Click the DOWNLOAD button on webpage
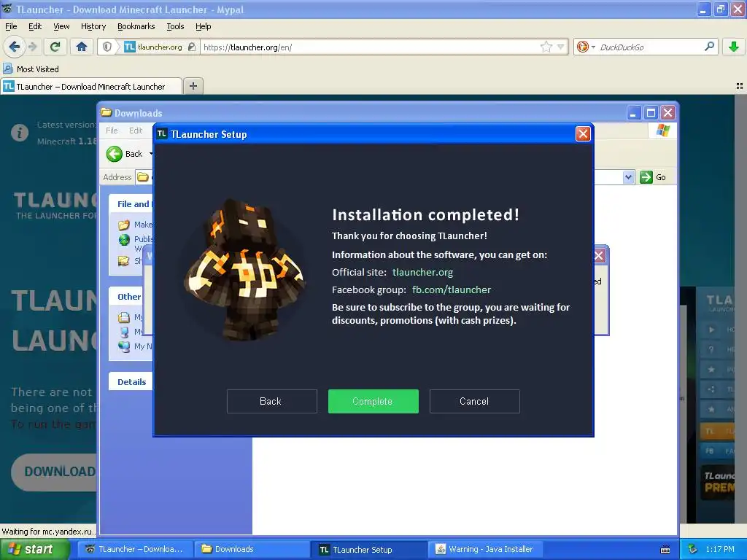The height and width of the screenshot is (560, 747). pyautogui.click(x=54, y=472)
